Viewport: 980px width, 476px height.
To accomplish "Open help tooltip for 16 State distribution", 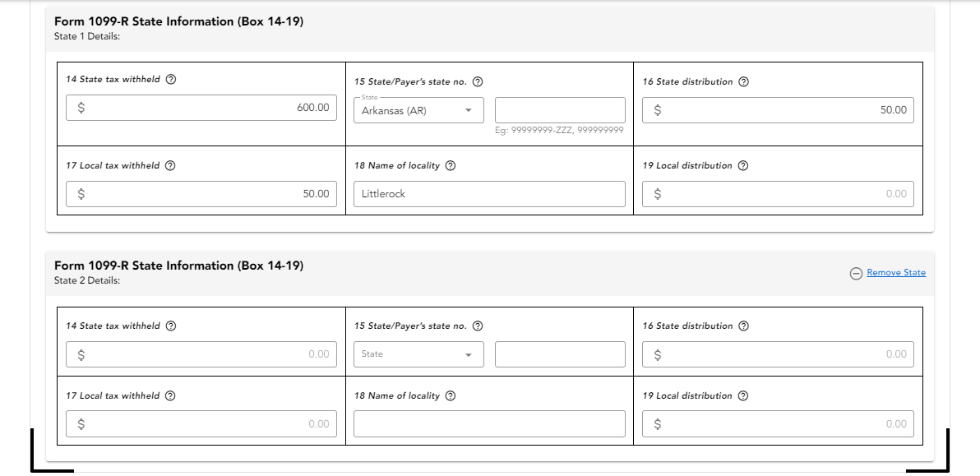I will (744, 81).
